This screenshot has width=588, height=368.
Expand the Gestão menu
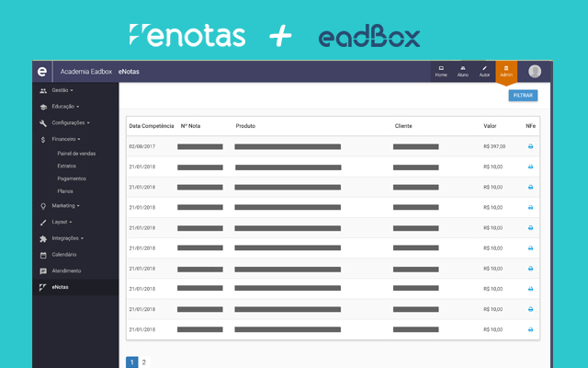point(62,90)
